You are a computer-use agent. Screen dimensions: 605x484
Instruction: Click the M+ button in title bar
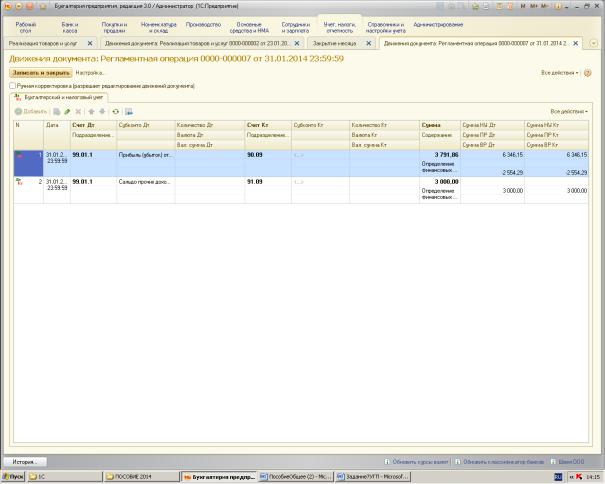click(533, 6)
